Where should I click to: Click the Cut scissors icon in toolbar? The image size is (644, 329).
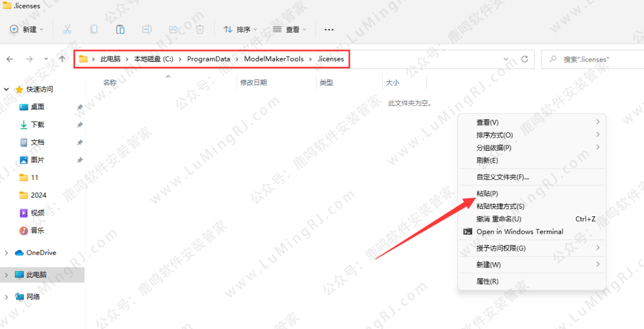[67, 29]
